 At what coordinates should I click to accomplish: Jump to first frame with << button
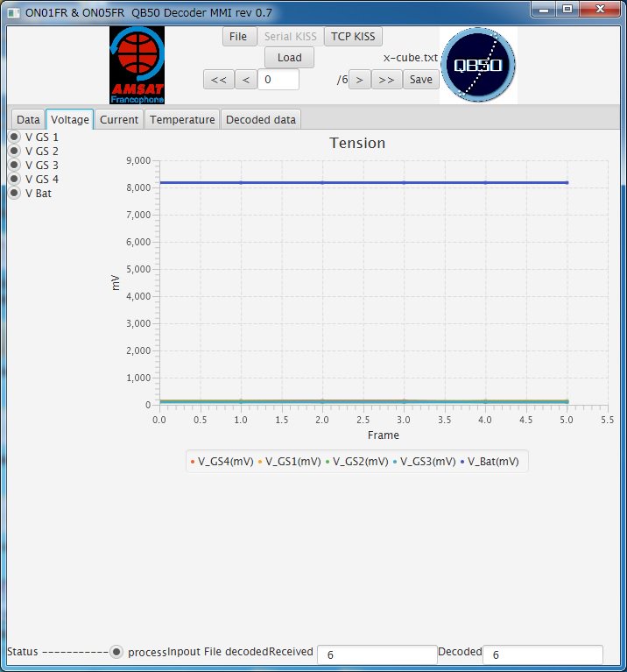click(x=218, y=80)
